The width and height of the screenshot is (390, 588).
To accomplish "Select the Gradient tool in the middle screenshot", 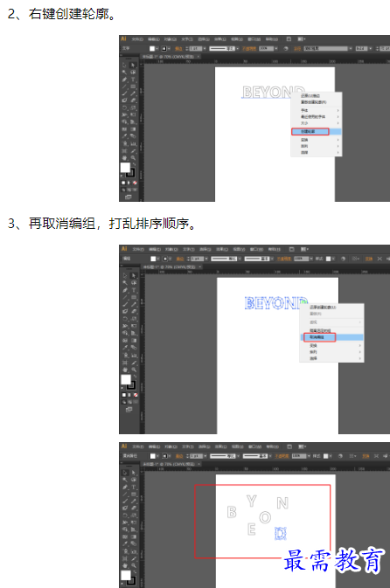I will point(133,340).
